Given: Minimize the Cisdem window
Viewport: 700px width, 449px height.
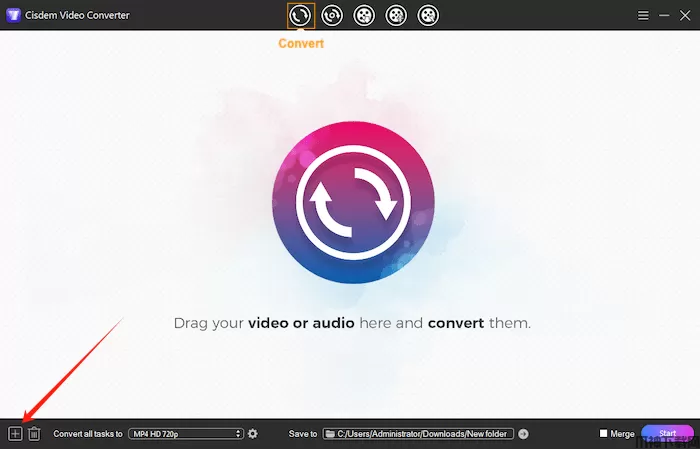Looking at the screenshot, I should (664, 16).
